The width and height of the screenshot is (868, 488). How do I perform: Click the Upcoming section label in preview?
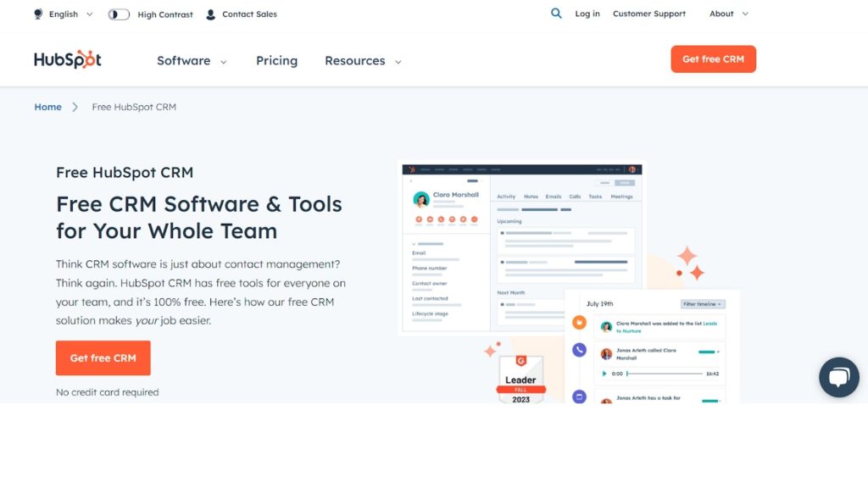(509, 221)
